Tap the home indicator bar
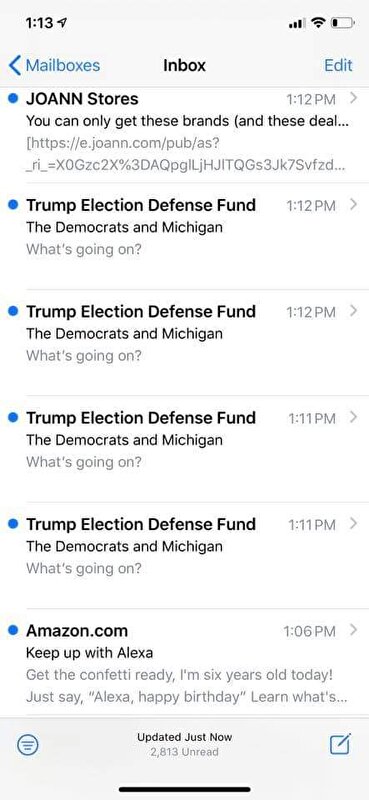Image resolution: width=369 pixels, height=800 pixels. tap(184, 790)
